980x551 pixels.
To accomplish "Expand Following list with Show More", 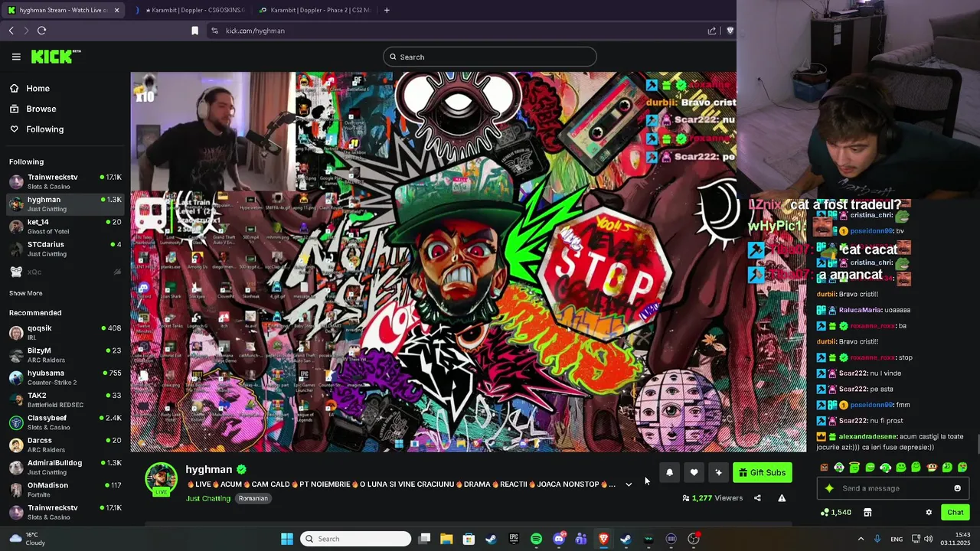I will click(x=26, y=293).
